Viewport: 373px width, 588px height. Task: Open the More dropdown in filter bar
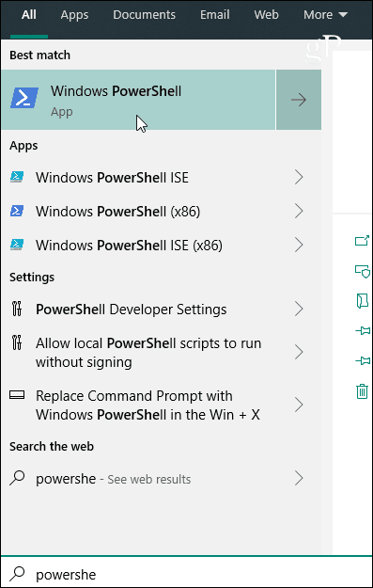click(325, 15)
